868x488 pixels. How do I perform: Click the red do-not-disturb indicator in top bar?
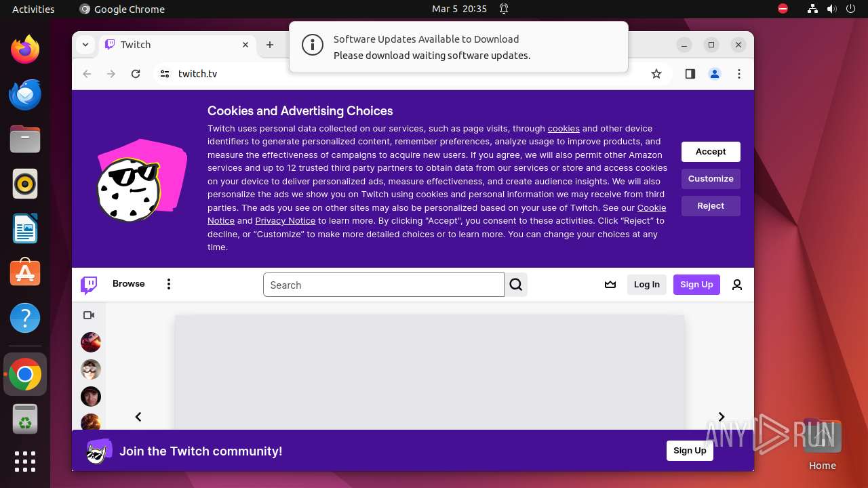coord(783,9)
